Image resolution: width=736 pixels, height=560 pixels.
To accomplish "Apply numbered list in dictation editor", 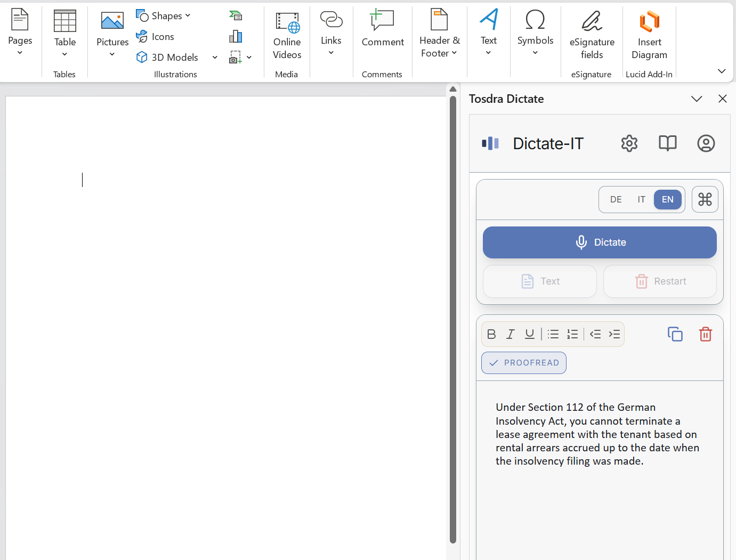I will (572, 334).
